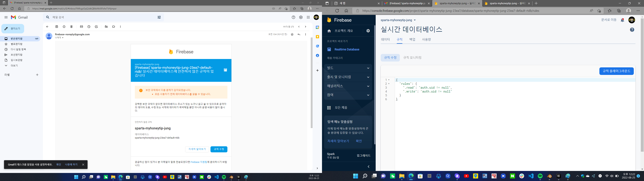Screen dimensions: 644x181
Task: Open Firebase 지원팀 link in email
Action: (x=199, y=162)
